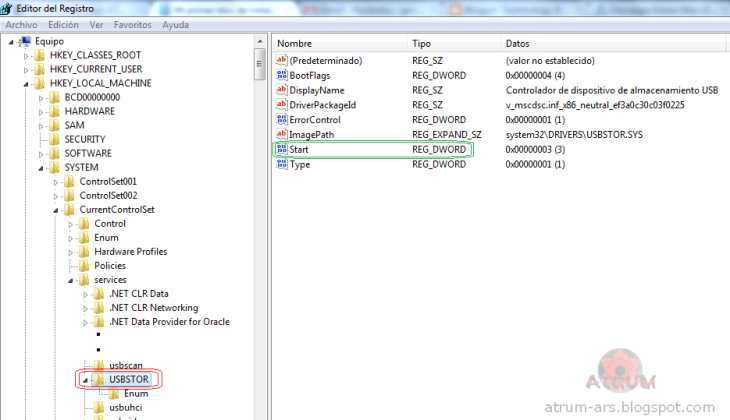Select the usbscan folder icon

click(99, 365)
